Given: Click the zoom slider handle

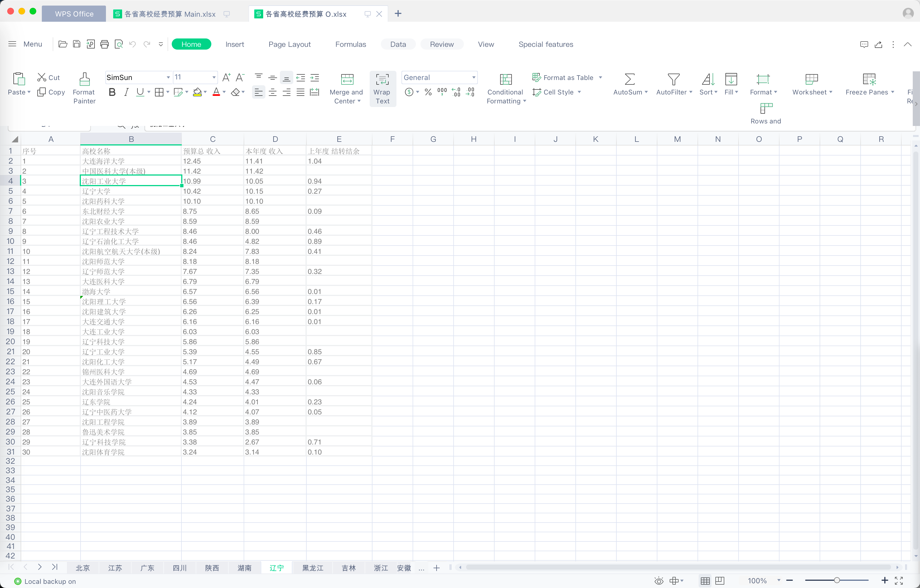Looking at the screenshot, I should [837, 580].
